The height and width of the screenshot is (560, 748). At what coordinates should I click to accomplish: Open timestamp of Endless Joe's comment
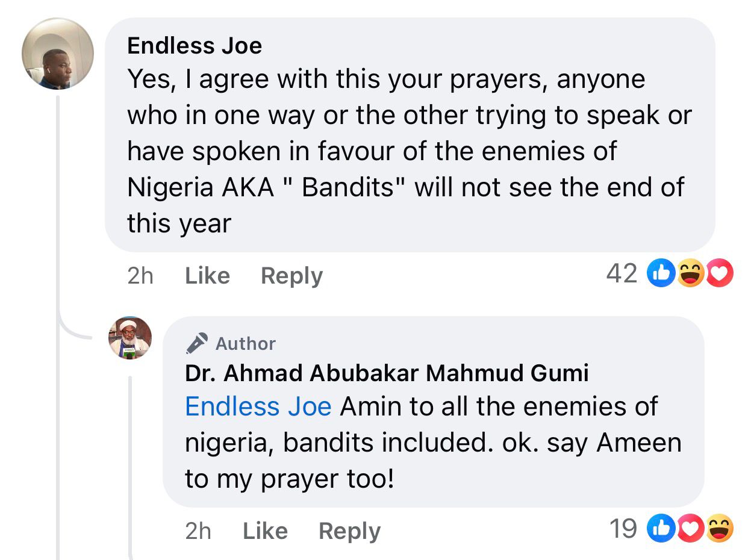pyautogui.click(x=140, y=276)
